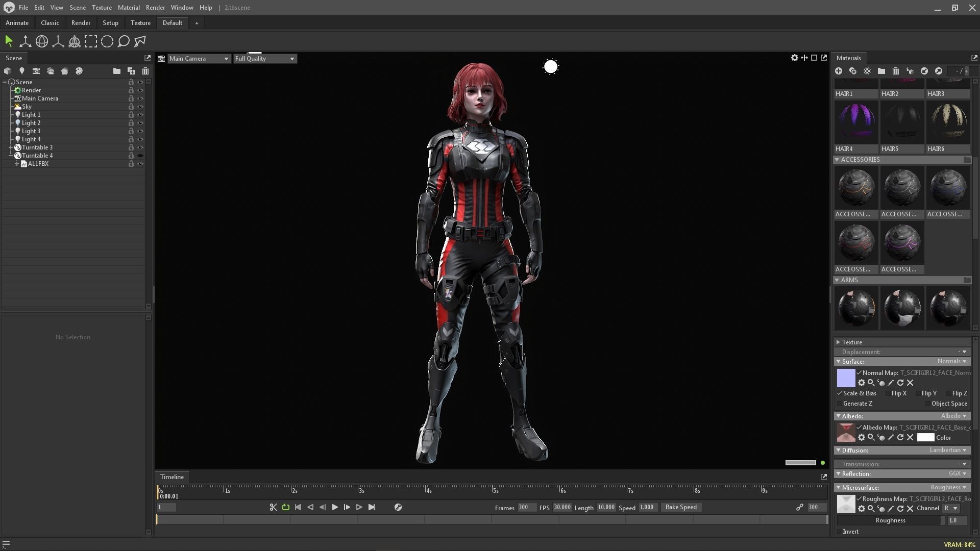The height and width of the screenshot is (551, 980).
Task: Add a shadow catcher object
Action: pyautogui.click(x=64, y=71)
